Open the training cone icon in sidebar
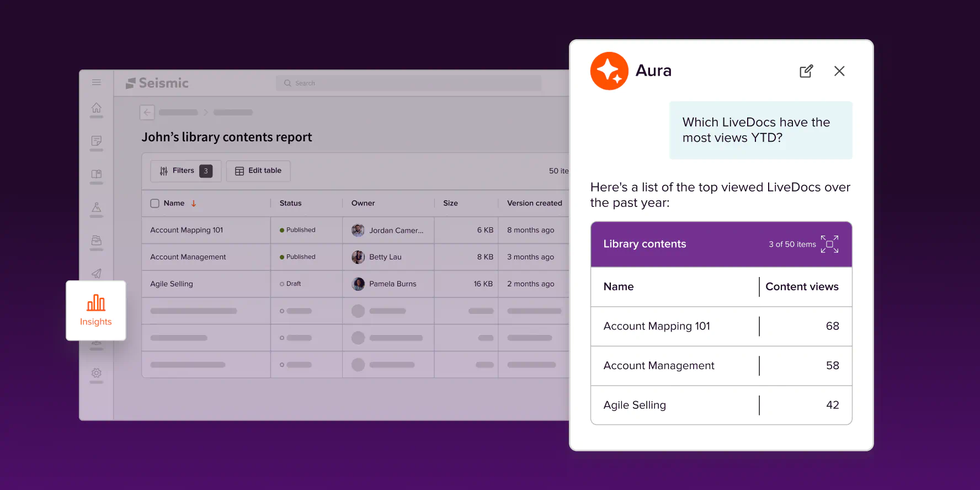 [x=97, y=207]
